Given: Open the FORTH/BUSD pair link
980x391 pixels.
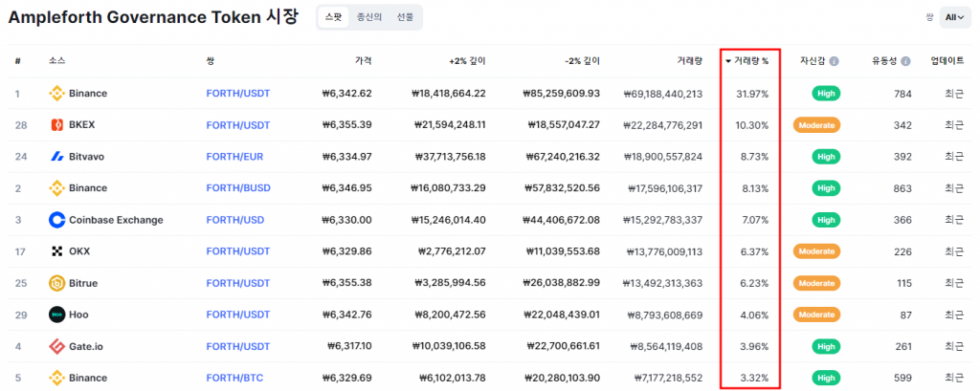Looking at the screenshot, I should click(x=238, y=188).
